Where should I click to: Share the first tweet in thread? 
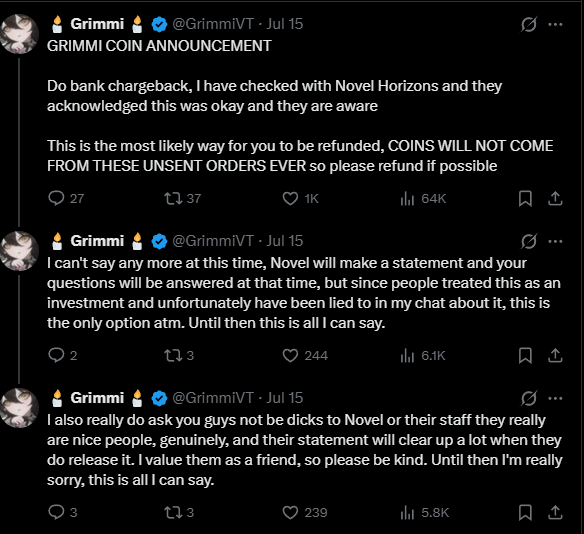point(555,198)
